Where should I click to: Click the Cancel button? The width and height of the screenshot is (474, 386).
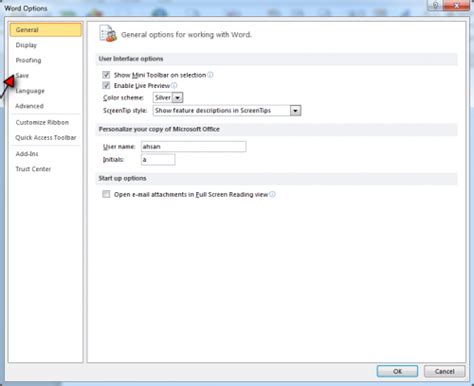pos(444,371)
